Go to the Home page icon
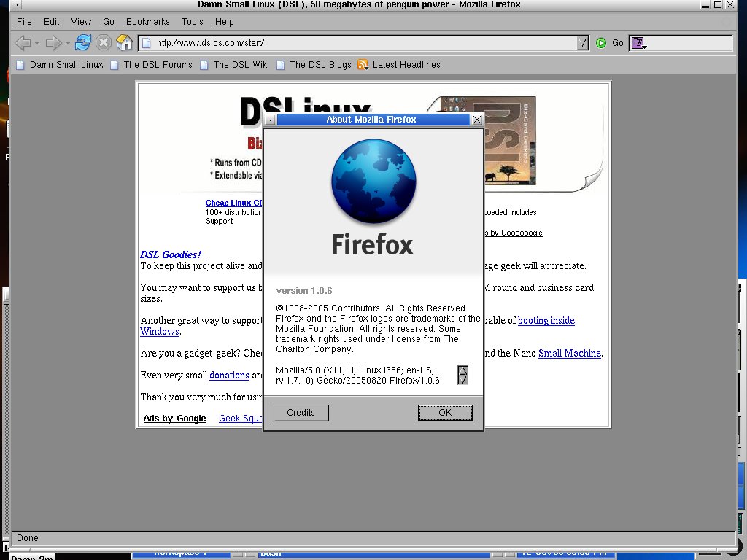Screen dimensions: 747x560 point(124,43)
